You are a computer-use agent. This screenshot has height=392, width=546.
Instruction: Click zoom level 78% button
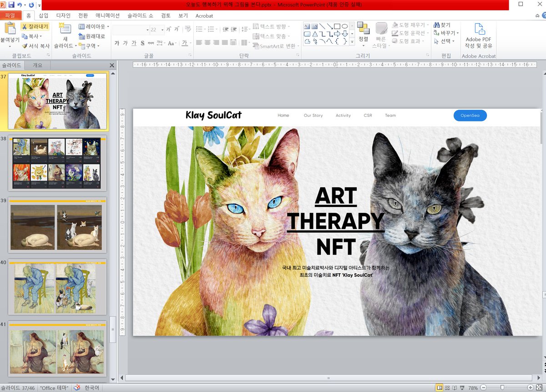coord(473,388)
